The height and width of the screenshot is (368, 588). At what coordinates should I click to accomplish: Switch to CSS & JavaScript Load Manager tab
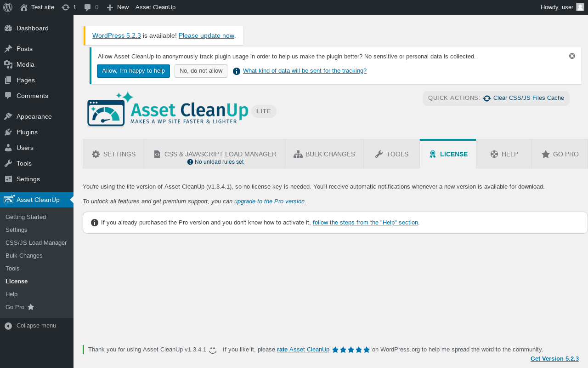pos(215,154)
